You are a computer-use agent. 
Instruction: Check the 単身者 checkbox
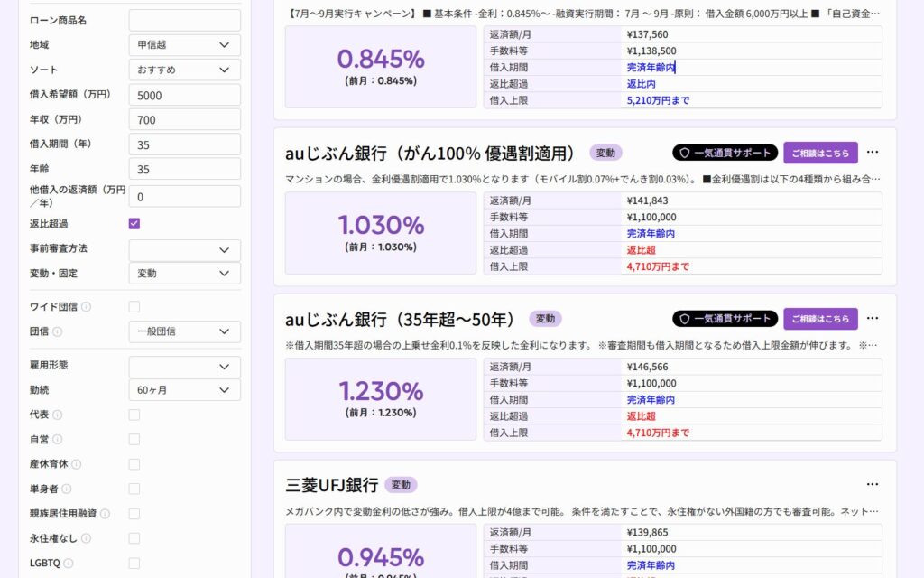point(134,489)
